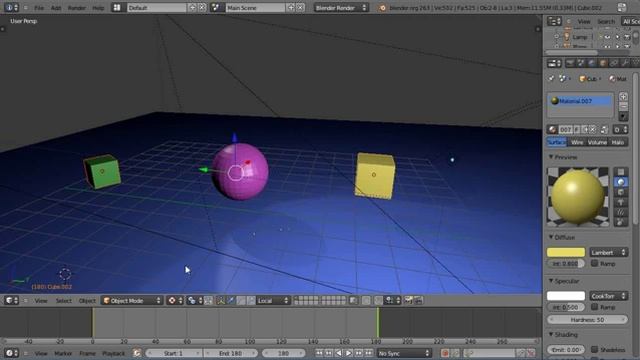
Task: Click the outliner Search menu
Action: [606, 22]
